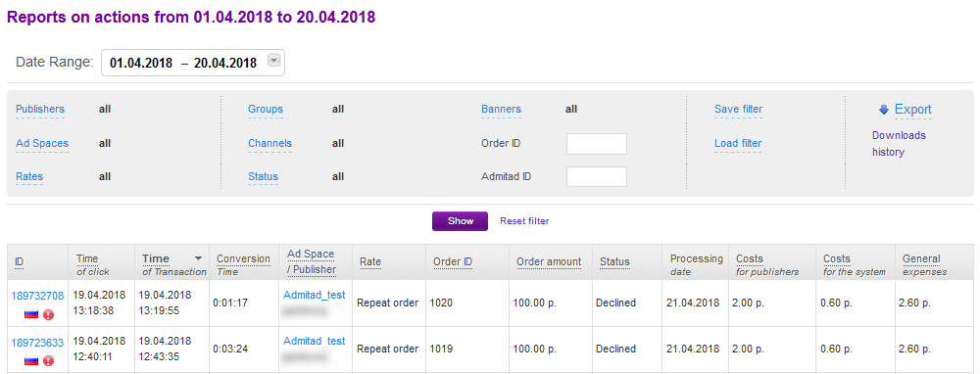Select Order ID cell 1020
The image size is (980, 374).
coord(441,303)
